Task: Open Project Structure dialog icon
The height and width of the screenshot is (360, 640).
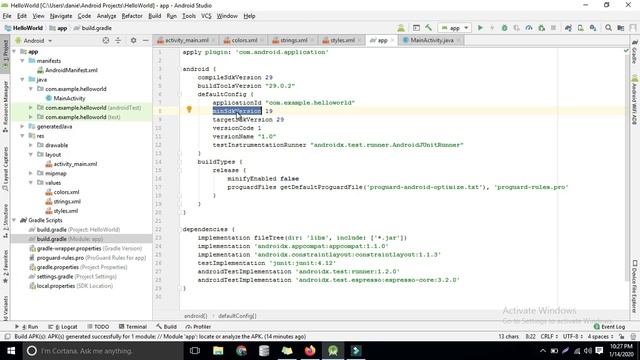Action: [620, 28]
